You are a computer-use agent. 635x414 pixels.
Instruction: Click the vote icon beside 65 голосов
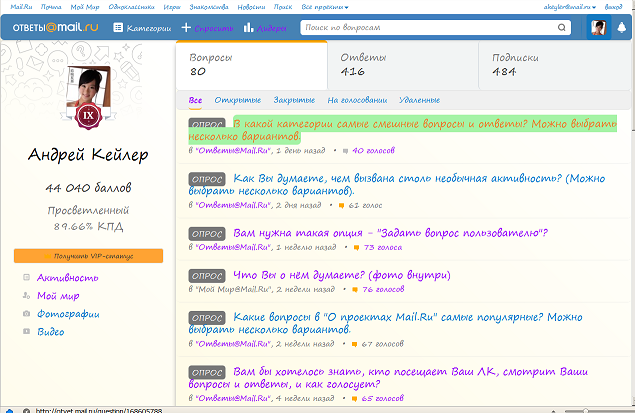pyautogui.click(x=354, y=399)
